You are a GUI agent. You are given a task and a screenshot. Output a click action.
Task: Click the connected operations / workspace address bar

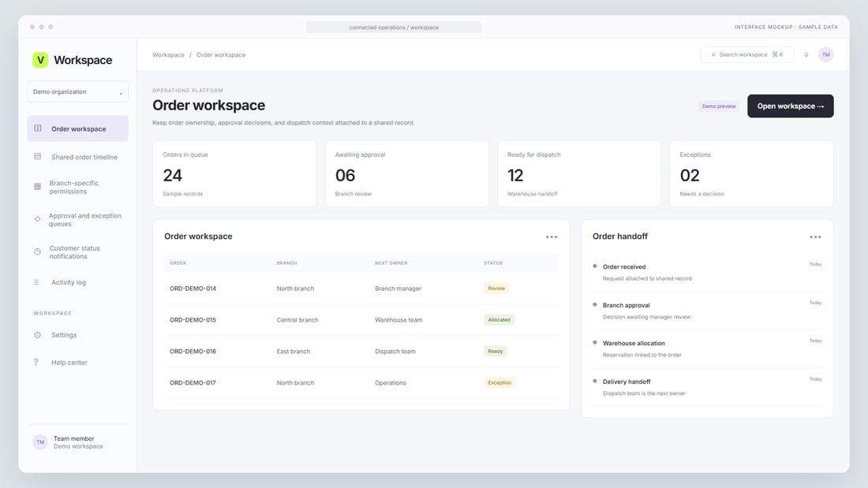394,27
